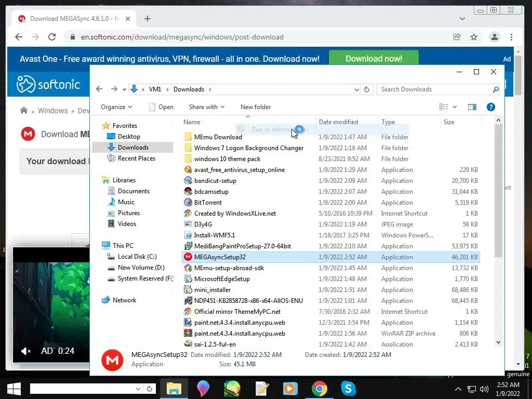Open Videos library
The height and width of the screenshot is (399, 532).
pos(127,223)
